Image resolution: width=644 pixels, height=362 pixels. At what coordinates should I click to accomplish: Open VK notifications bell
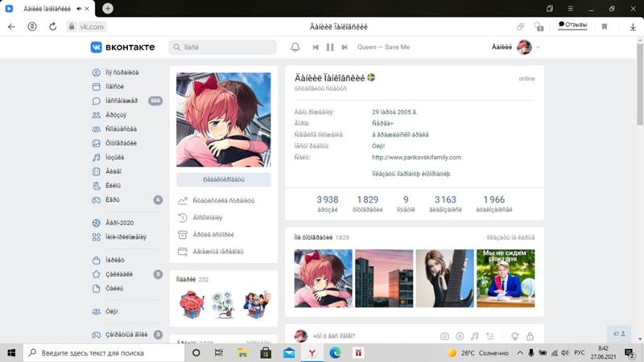pos(295,47)
